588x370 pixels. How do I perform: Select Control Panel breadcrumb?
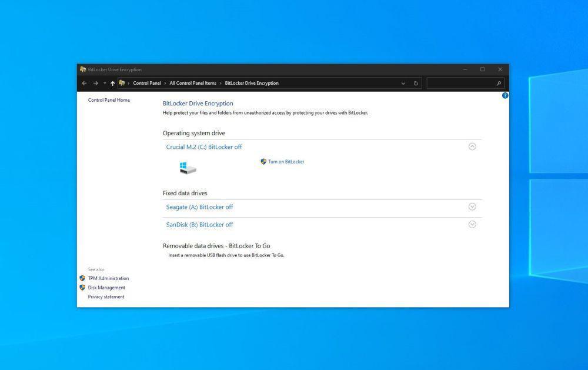(x=147, y=84)
